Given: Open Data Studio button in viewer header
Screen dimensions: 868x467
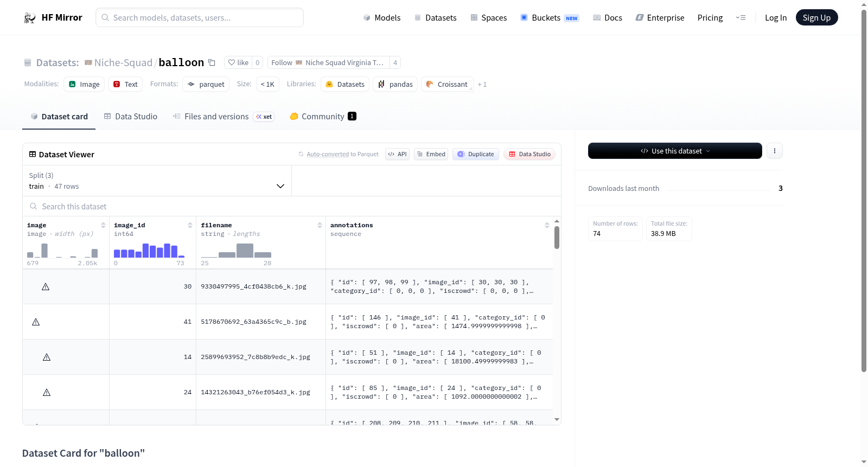Looking at the screenshot, I should click(x=529, y=154).
